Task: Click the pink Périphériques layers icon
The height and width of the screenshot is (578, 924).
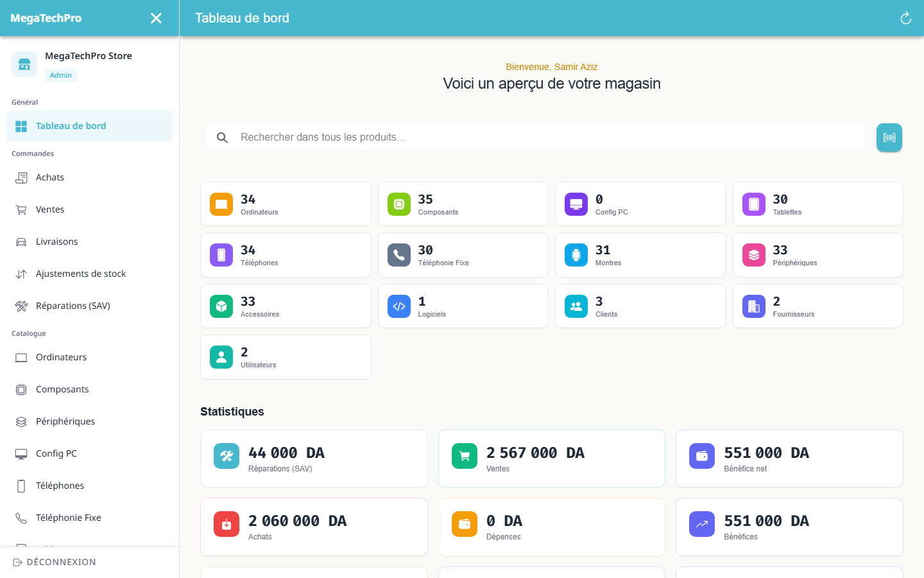Action: coord(754,255)
